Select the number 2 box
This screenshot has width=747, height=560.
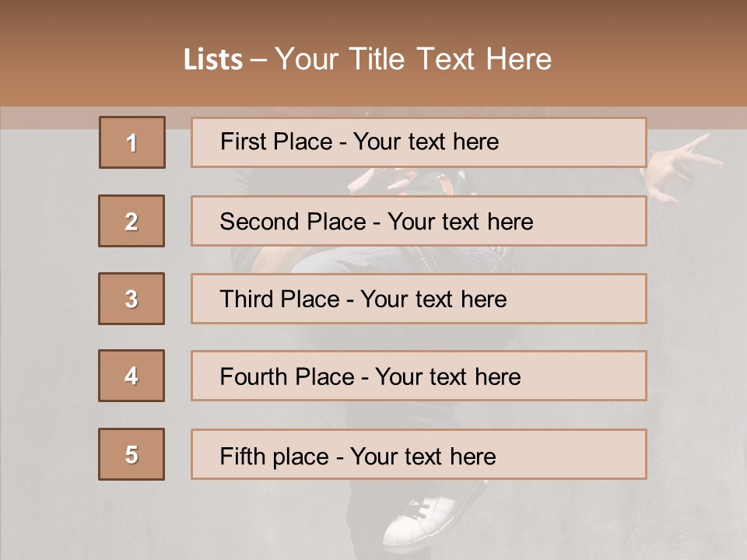point(132,221)
